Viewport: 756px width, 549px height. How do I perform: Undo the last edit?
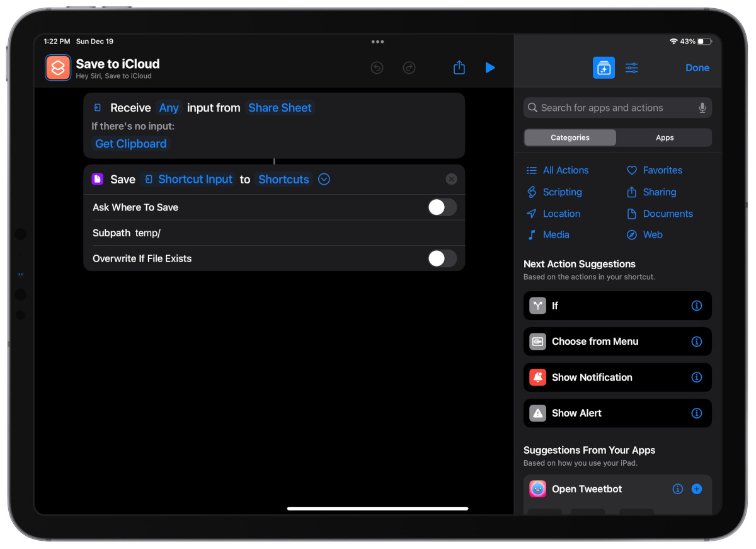[377, 67]
